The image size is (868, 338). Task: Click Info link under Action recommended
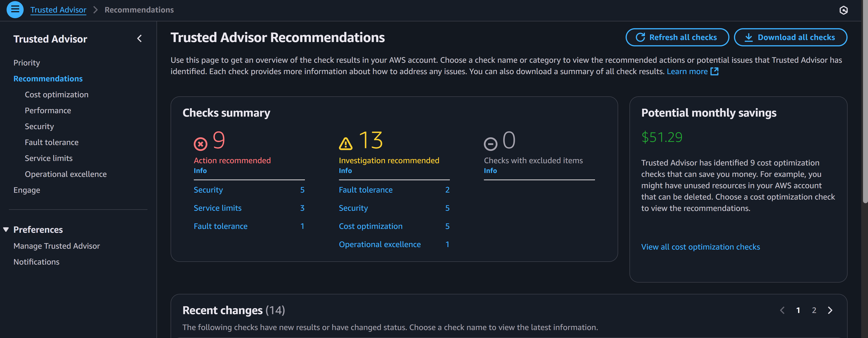pyautogui.click(x=200, y=171)
